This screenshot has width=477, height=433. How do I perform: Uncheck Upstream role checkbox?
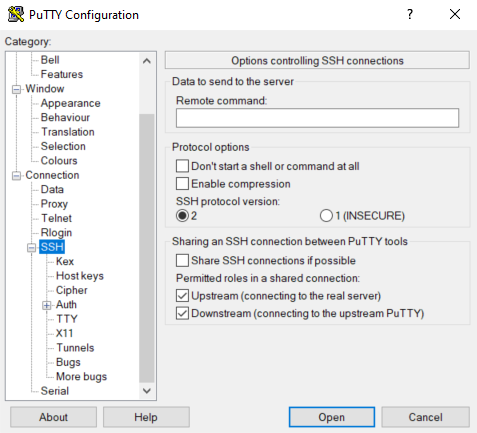182,296
